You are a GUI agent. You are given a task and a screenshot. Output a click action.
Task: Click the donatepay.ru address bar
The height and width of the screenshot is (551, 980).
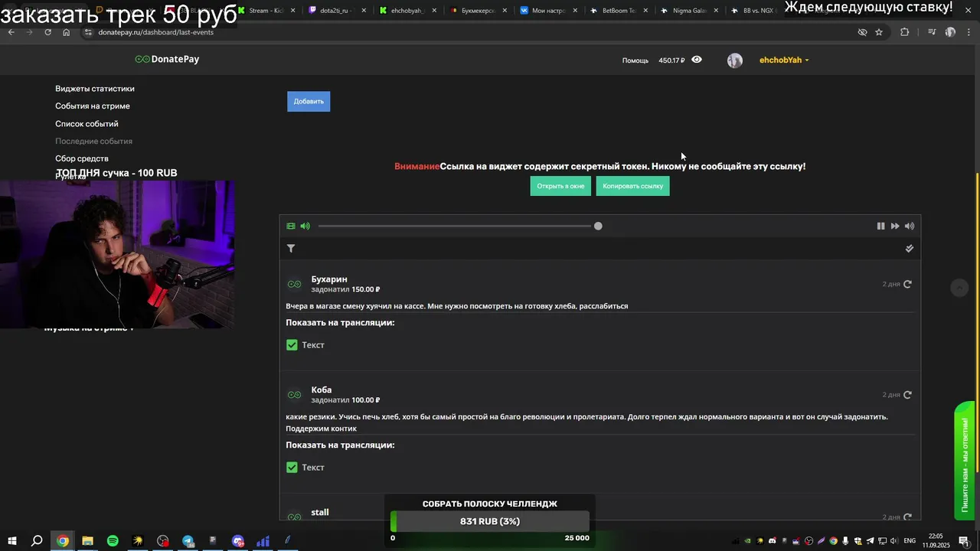click(x=467, y=32)
